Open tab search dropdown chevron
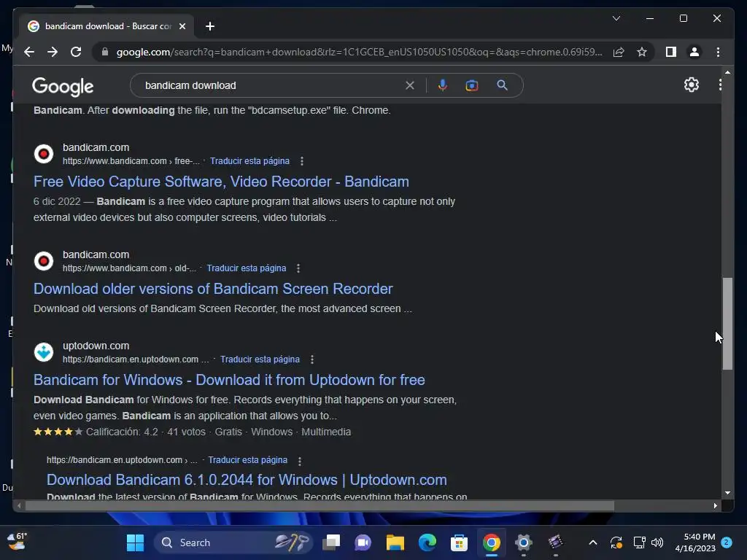The width and height of the screenshot is (747, 560). (616, 18)
